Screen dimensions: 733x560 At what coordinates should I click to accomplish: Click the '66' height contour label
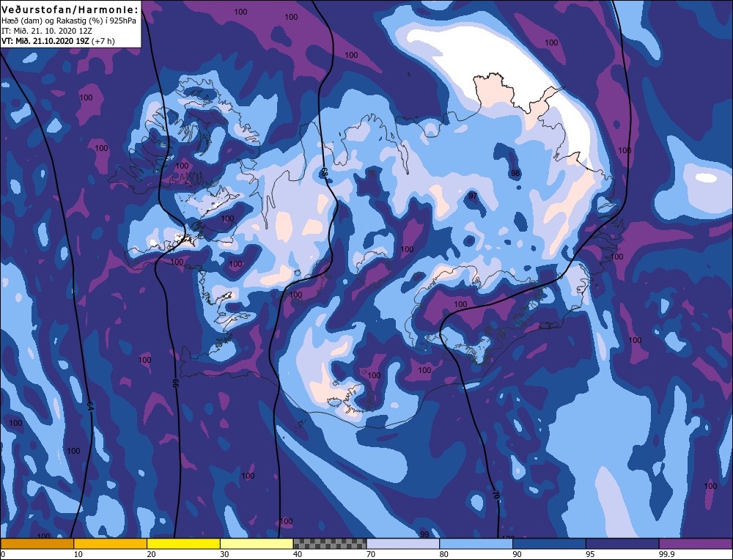[x=176, y=383]
